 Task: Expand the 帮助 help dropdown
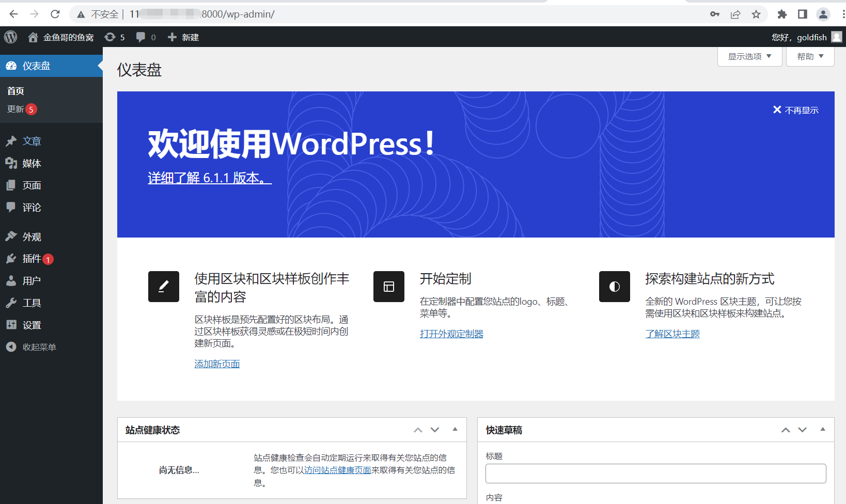click(810, 56)
